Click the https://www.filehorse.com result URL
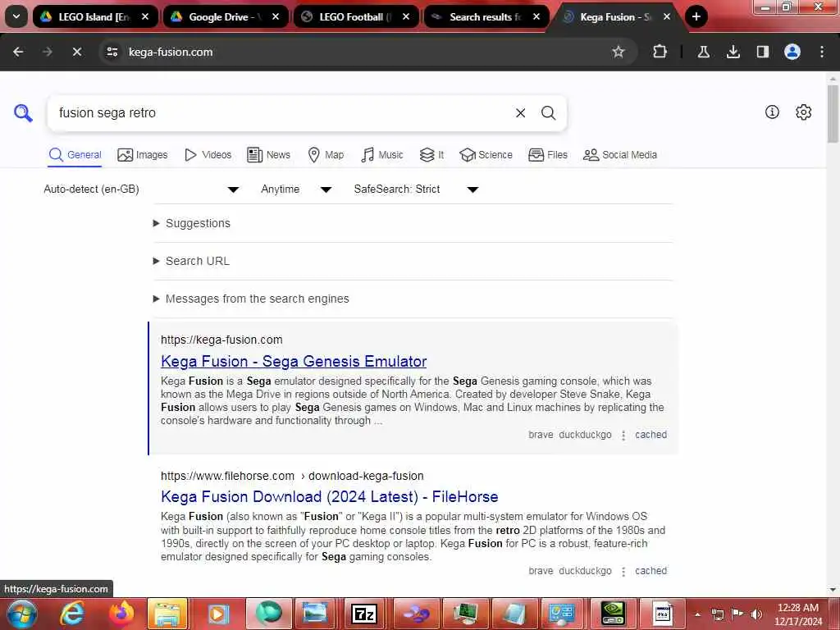The image size is (840, 630). click(292, 476)
